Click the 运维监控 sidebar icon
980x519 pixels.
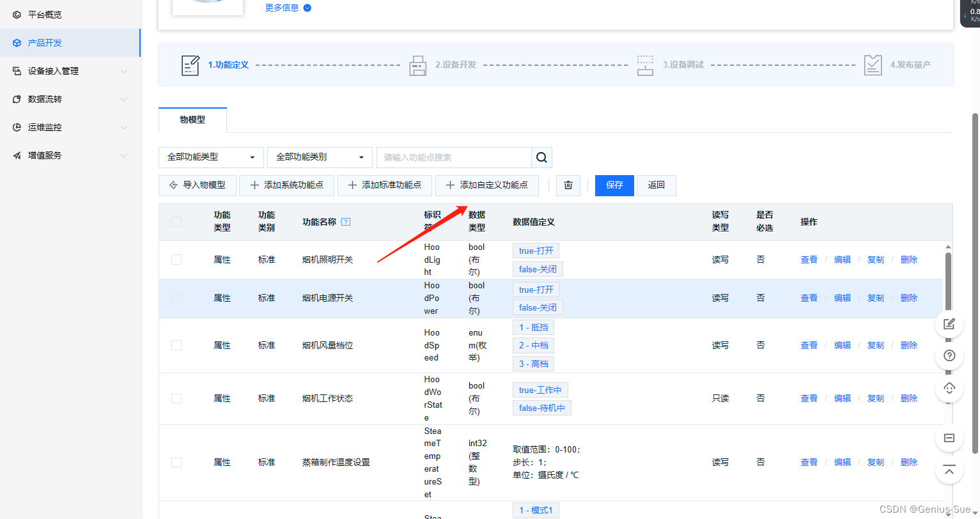(x=17, y=127)
